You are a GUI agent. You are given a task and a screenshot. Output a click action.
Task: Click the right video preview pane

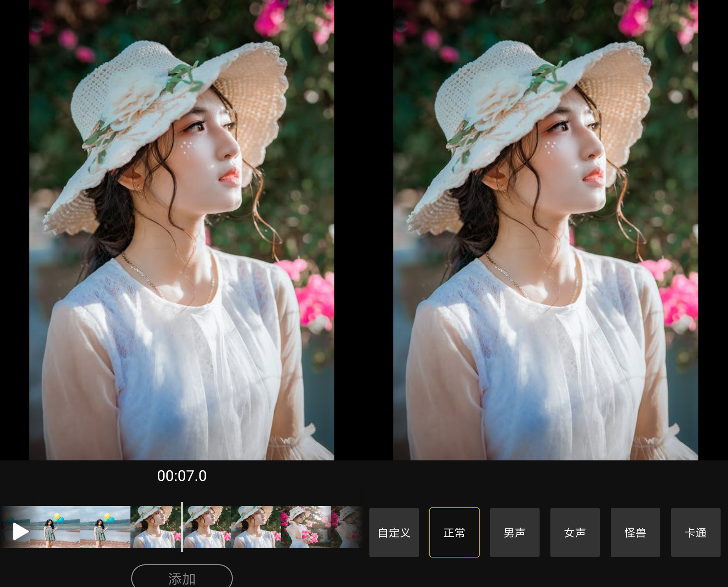click(546, 230)
